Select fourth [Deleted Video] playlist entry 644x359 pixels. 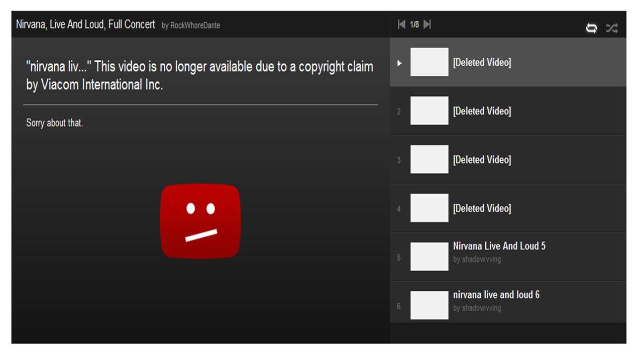pyautogui.click(x=482, y=208)
